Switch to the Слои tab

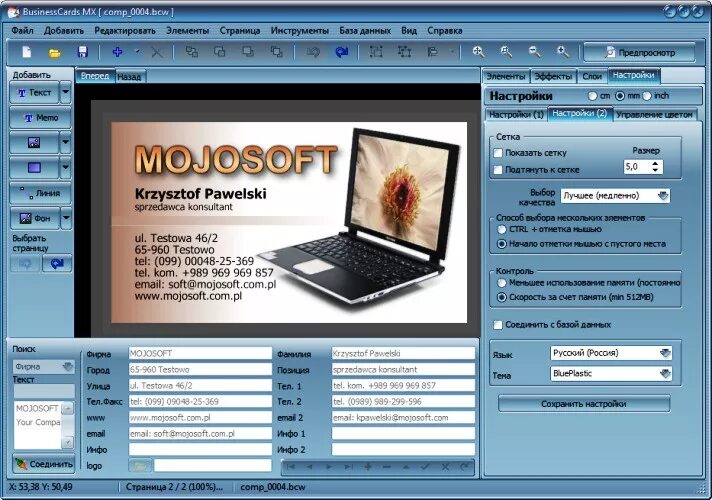tap(592, 76)
